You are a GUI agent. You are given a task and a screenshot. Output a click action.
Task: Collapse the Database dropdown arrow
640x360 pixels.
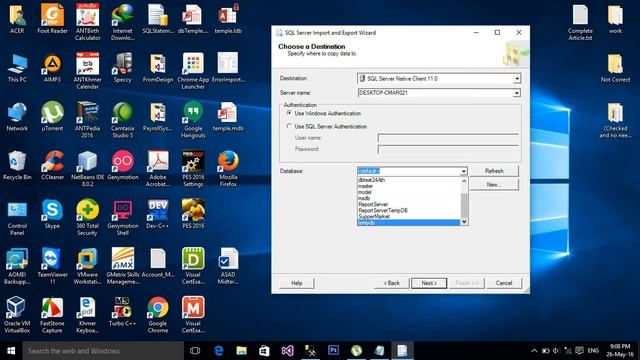464,171
